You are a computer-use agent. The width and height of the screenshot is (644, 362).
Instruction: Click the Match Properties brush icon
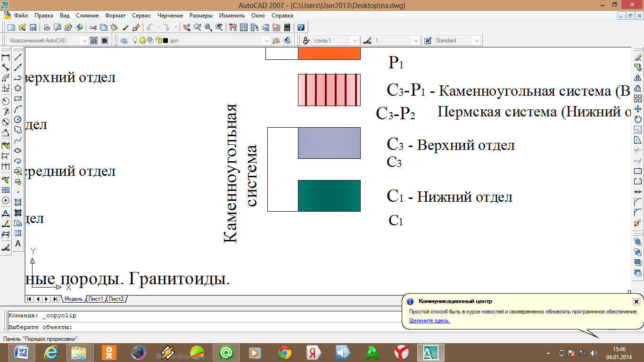[x=125, y=27]
